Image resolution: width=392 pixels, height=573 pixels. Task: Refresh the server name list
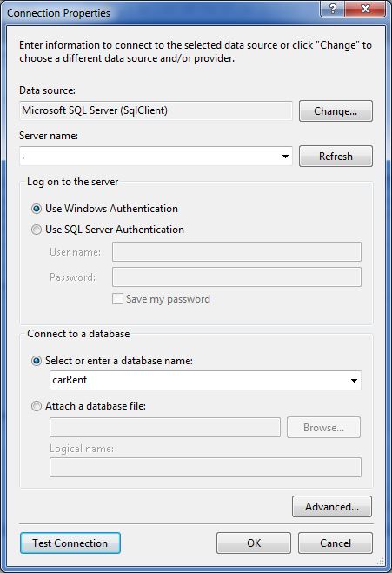(x=336, y=156)
